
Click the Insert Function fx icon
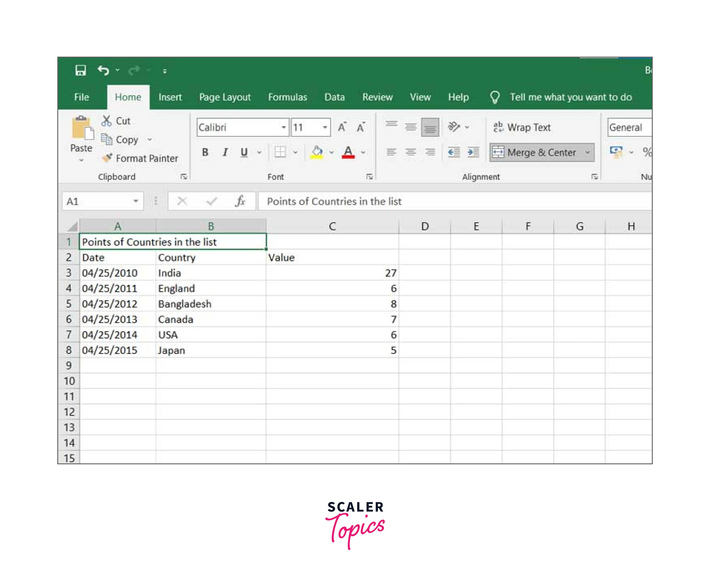(240, 201)
